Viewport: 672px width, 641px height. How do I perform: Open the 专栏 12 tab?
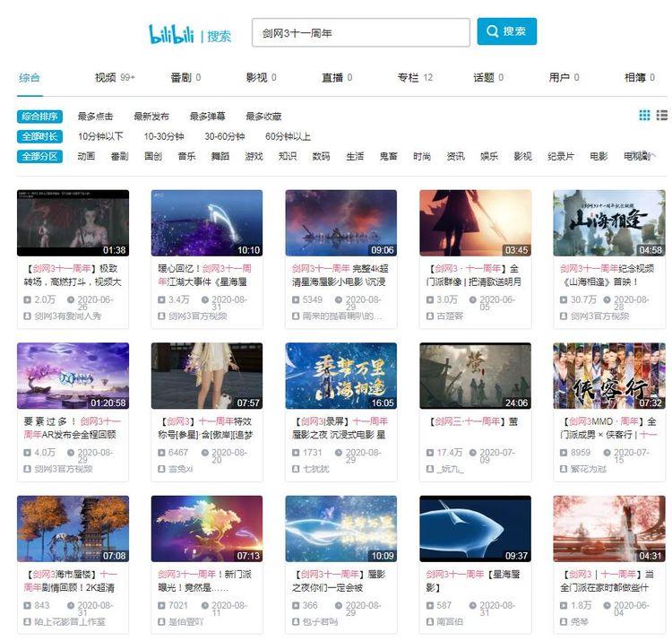(415, 78)
